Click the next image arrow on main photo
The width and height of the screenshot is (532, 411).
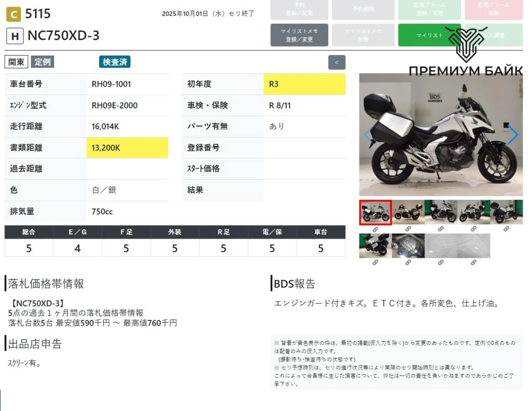point(512,135)
